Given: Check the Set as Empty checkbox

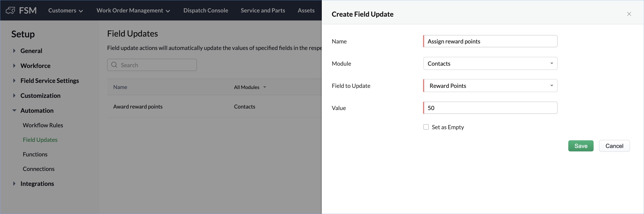Looking at the screenshot, I should point(426,127).
